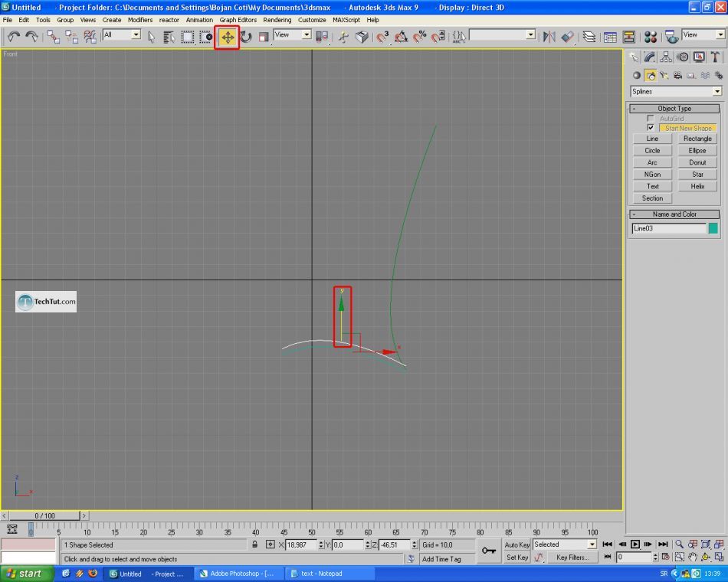
Task: Select the Cameras category icon
Action: pos(677,76)
